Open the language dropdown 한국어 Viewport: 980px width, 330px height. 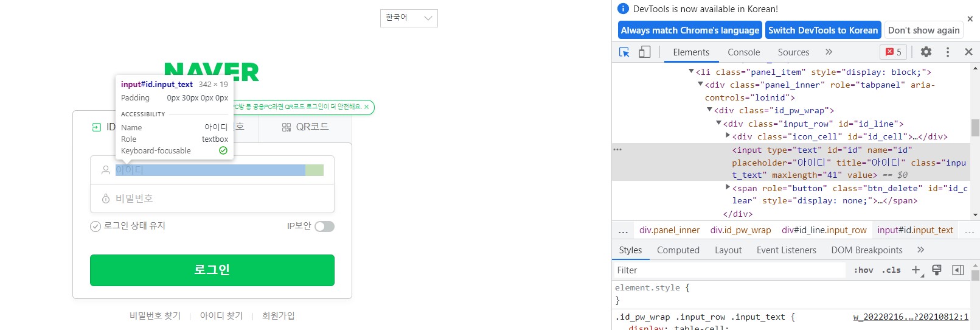[409, 18]
